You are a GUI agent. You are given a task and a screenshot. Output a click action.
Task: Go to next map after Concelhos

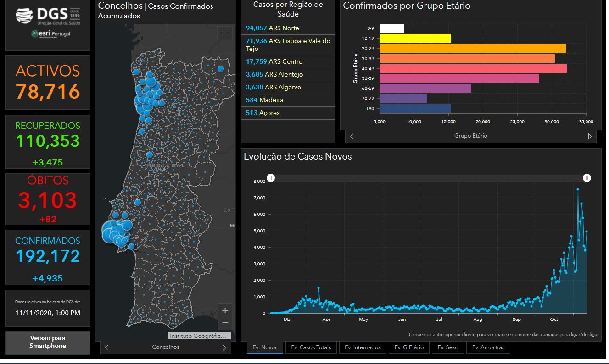click(224, 347)
